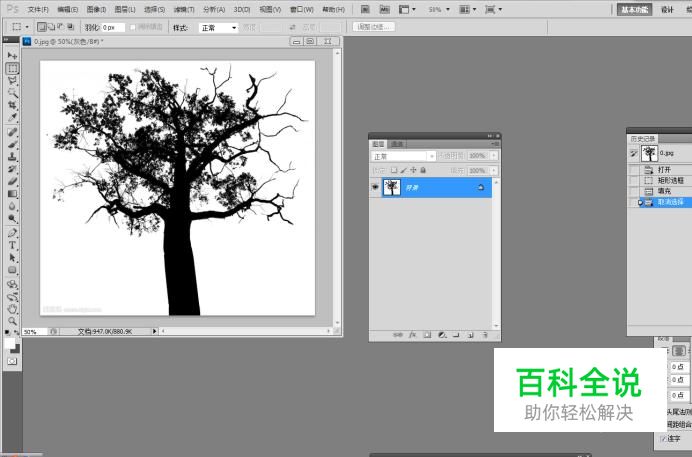Select the Blur tool
This screenshot has width=692, height=457.
pos(12,206)
